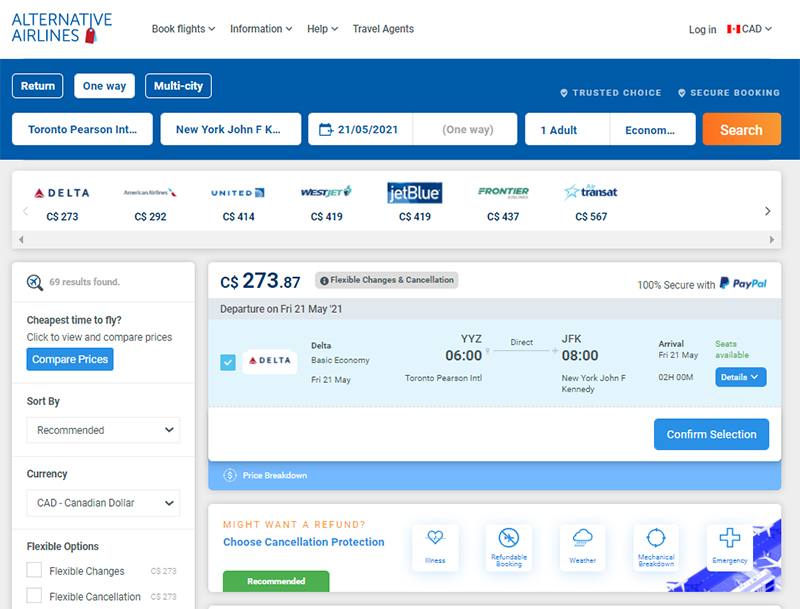Select the One way trip type
The width and height of the screenshot is (800, 609).
(x=105, y=86)
